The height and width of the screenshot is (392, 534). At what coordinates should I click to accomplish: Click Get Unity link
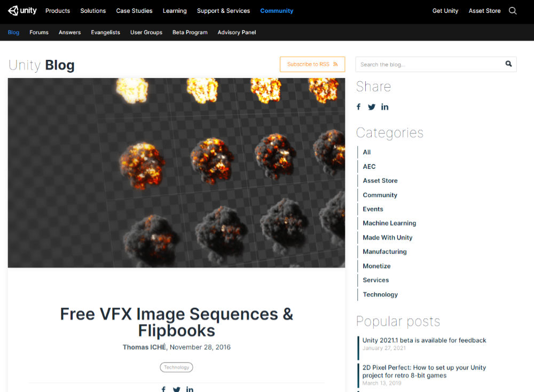click(x=445, y=11)
